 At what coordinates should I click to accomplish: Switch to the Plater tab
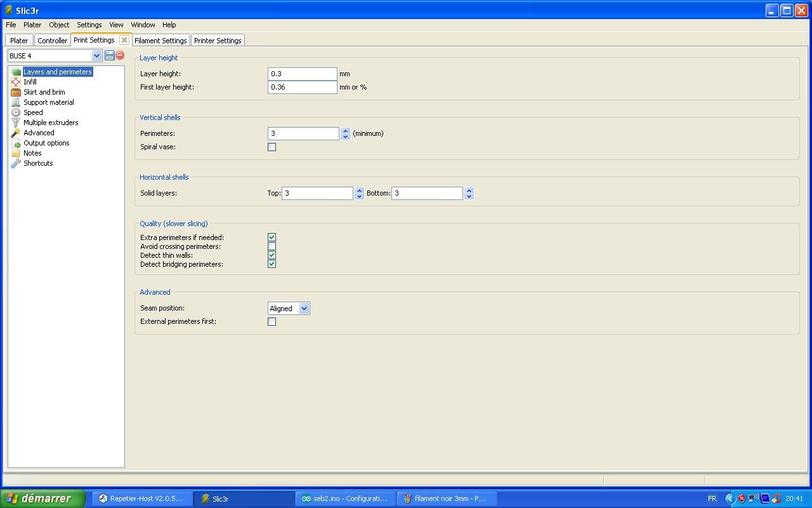[x=19, y=41]
